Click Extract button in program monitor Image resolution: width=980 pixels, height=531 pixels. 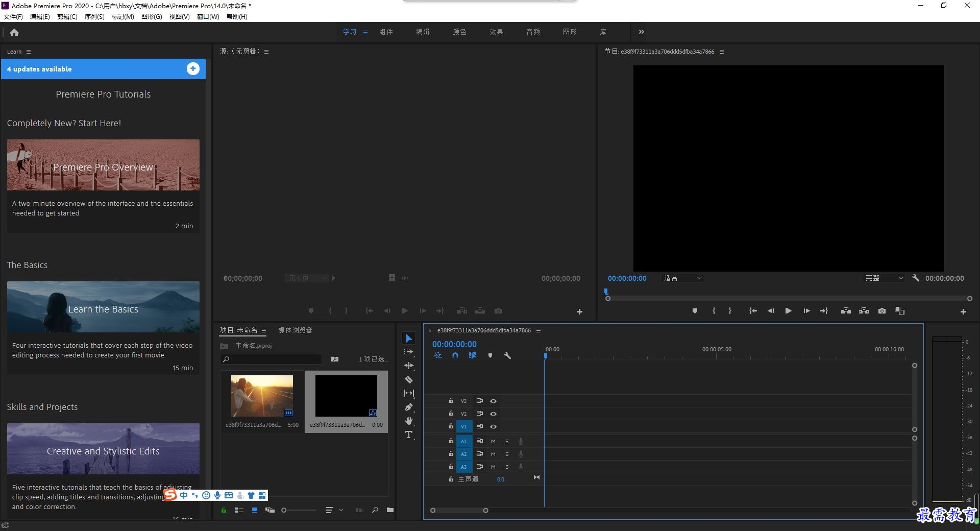click(x=864, y=310)
